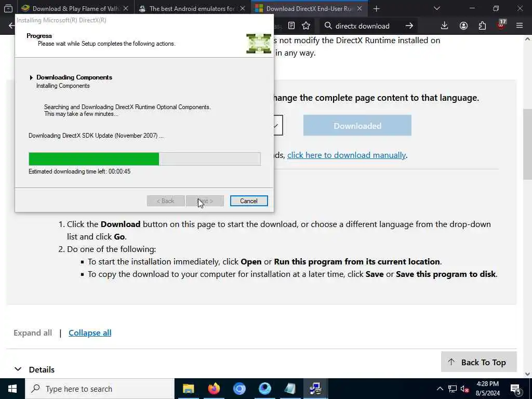
Task: Click the Back To Top button
Action: pyautogui.click(x=478, y=362)
